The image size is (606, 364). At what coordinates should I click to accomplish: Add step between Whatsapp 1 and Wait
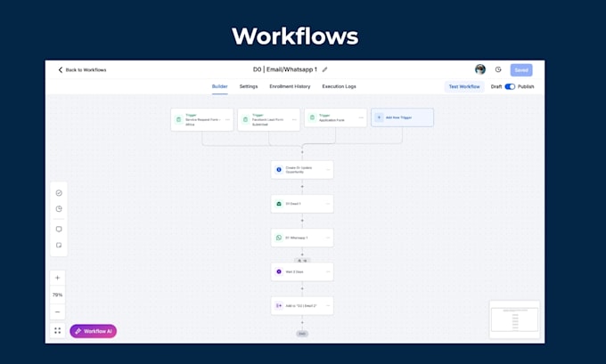point(302,255)
